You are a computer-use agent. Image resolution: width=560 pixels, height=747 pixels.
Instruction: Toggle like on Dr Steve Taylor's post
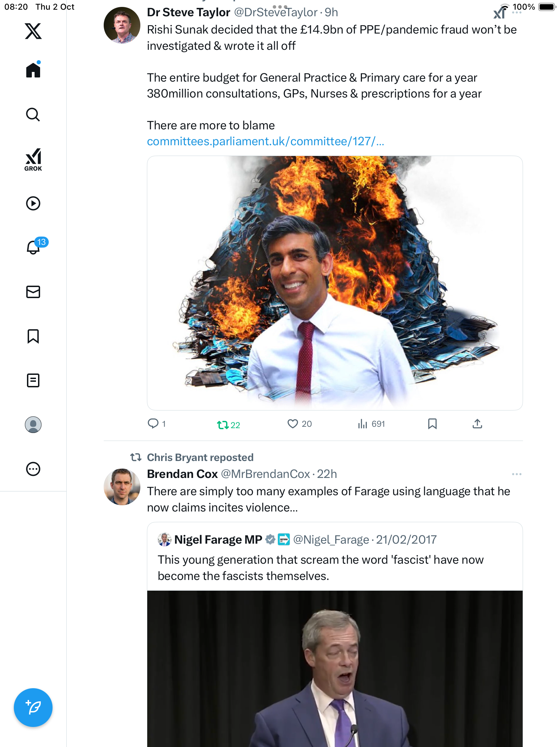click(293, 424)
